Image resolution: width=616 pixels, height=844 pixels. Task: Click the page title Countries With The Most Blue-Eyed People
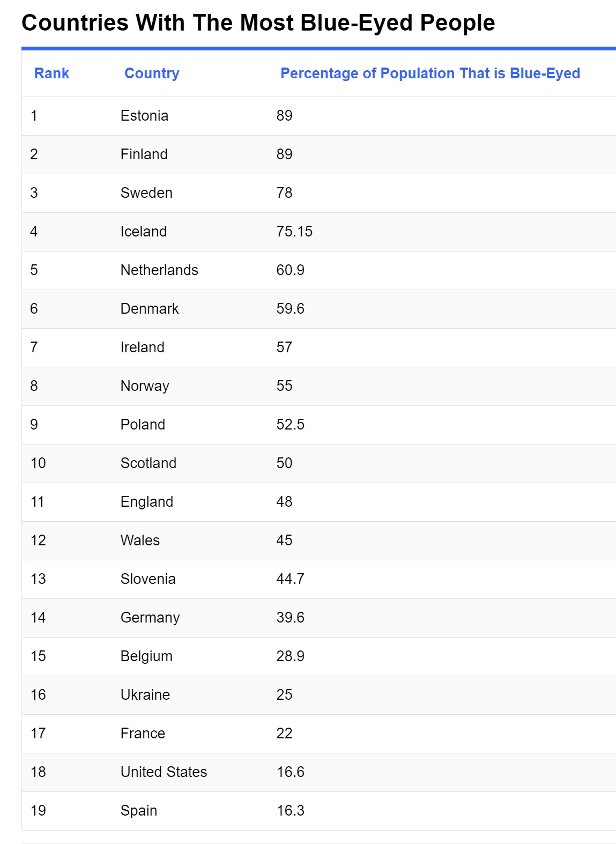click(258, 23)
